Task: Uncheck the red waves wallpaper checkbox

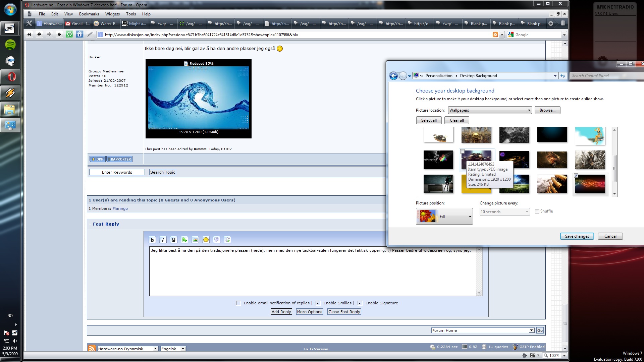Action: 576,175
